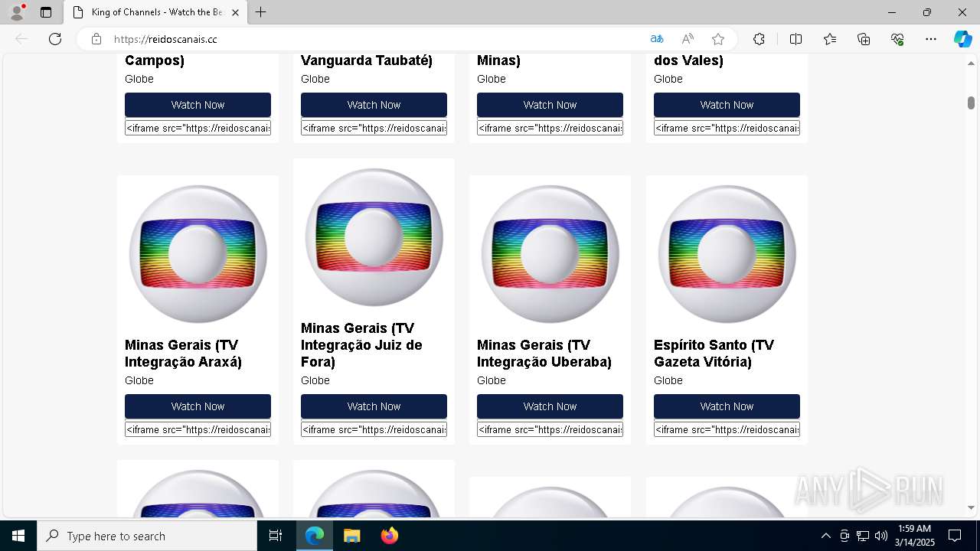Viewport: 980px width, 551px height.
Task: Select iframe code under Gazeta Vitória
Action: (x=727, y=429)
